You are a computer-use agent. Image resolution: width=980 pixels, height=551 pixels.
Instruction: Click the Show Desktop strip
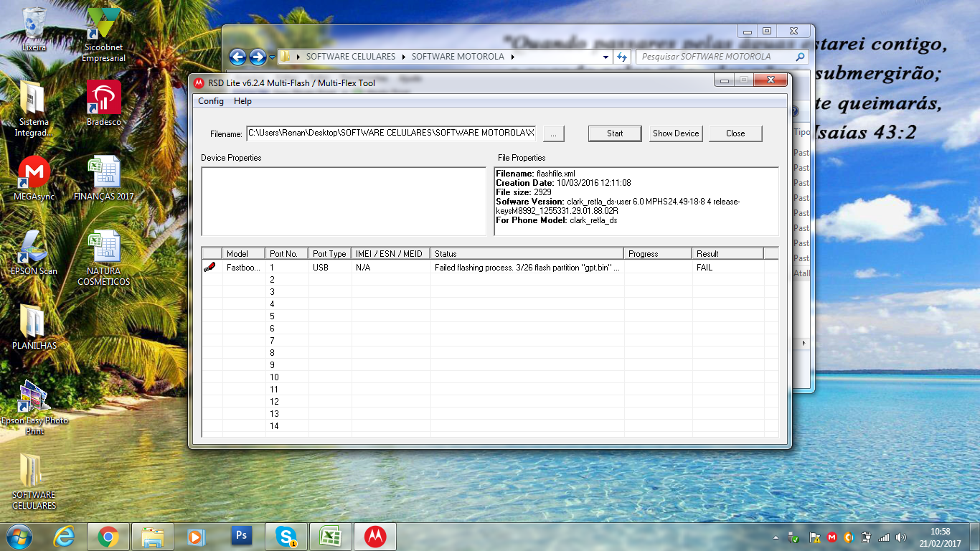tap(975, 537)
